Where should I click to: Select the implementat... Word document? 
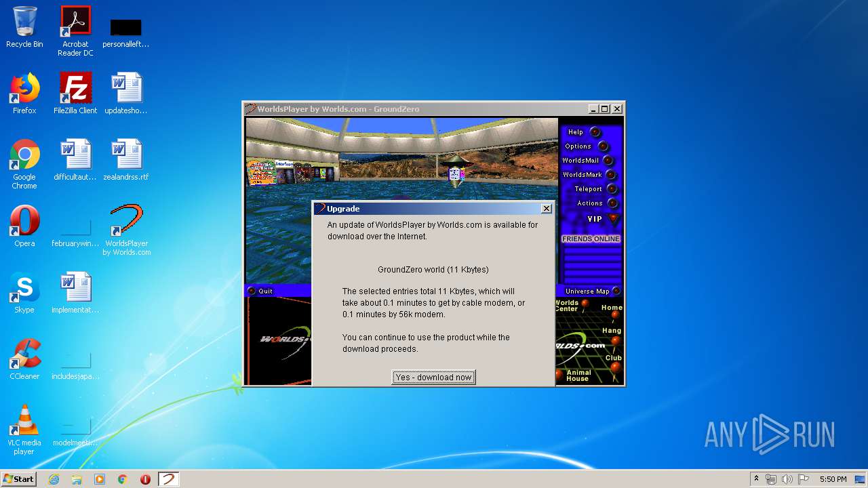[75, 293]
